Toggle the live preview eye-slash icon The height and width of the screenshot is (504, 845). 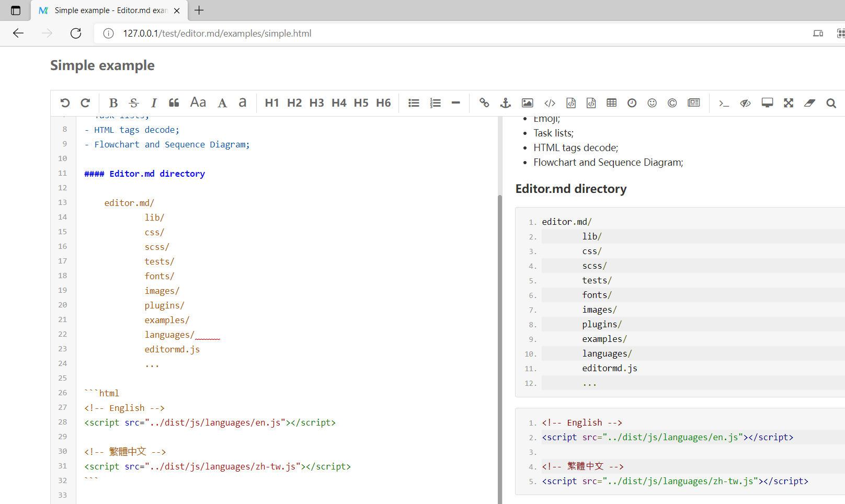[x=746, y=103]
